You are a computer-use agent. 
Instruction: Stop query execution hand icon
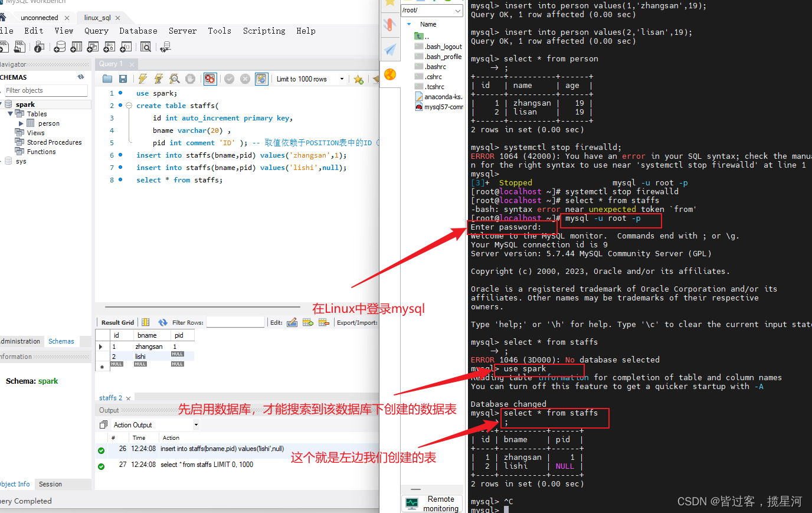pos(190,79)
